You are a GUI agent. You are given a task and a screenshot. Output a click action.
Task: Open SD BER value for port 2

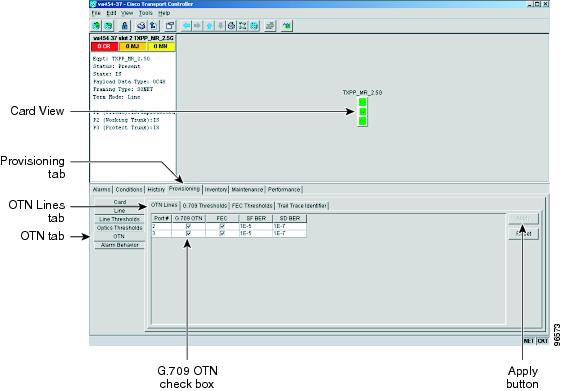(289, 226)
